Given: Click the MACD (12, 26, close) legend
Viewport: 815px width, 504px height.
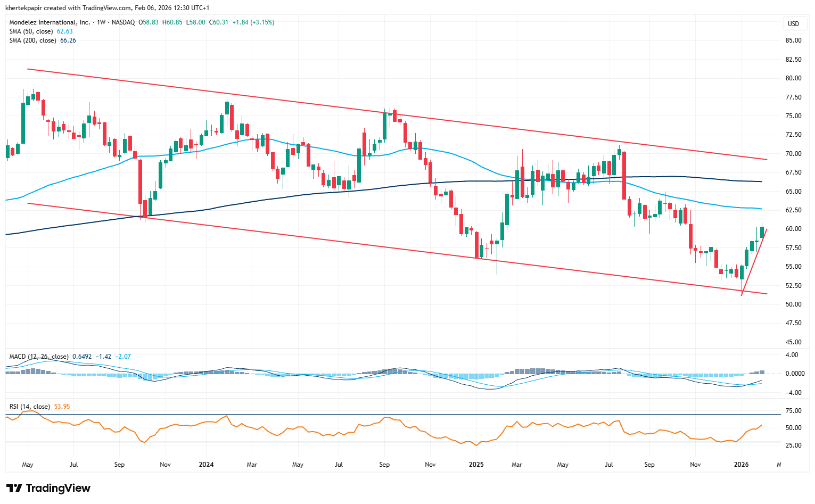Looking at the screenshot, I should point(39,357).
